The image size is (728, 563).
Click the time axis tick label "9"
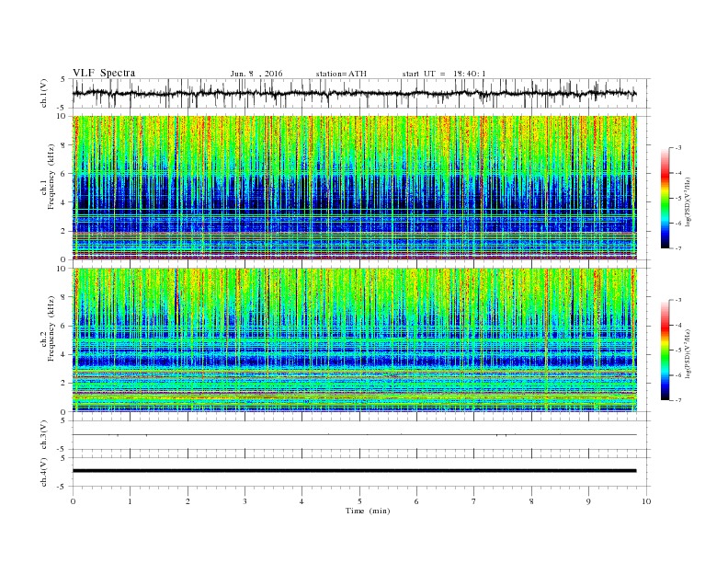(588, 501)
